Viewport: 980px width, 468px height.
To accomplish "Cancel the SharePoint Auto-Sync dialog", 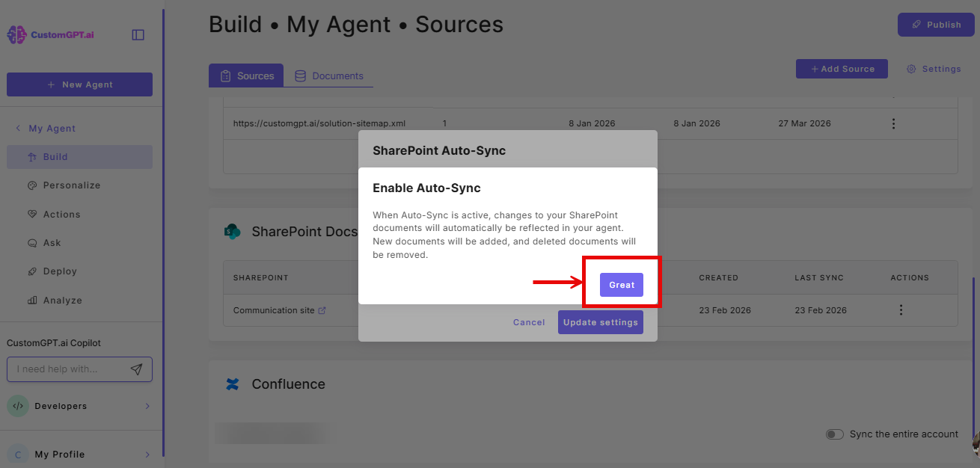I will [x=528, y=322].
